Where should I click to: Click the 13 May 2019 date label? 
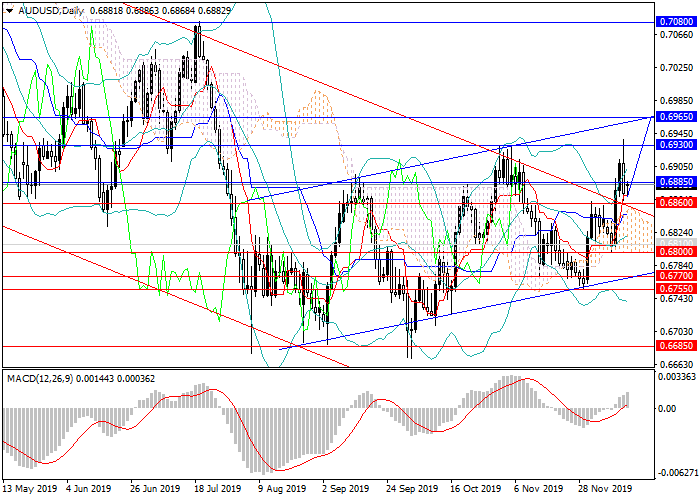click(x=29, y=490)
